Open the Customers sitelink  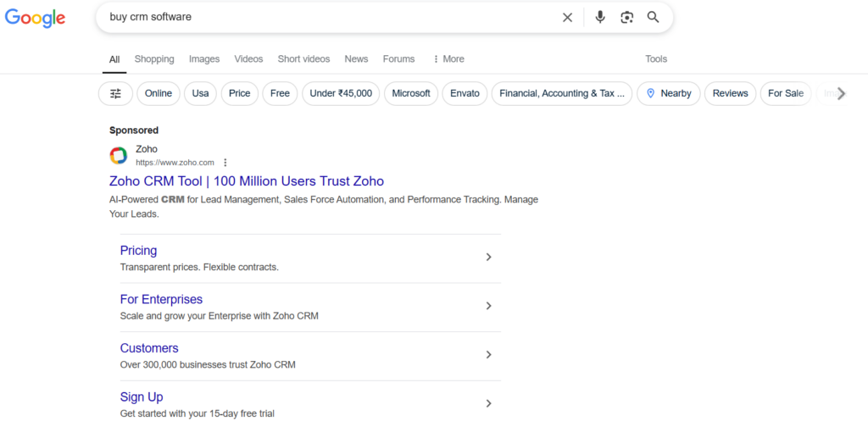[149, 348]
